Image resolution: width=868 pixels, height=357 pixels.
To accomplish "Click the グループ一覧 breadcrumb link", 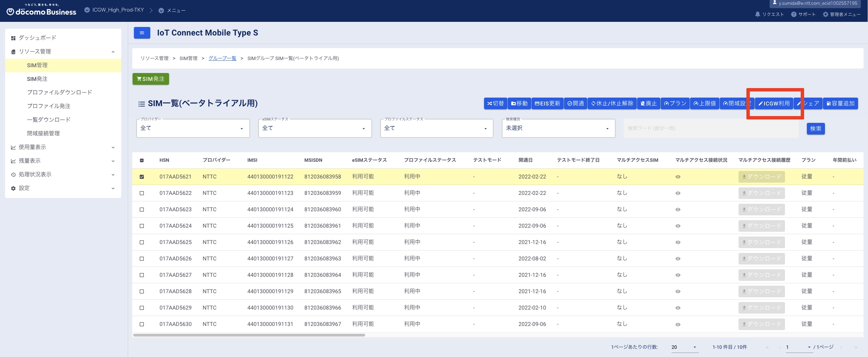I will coord(222,58).
